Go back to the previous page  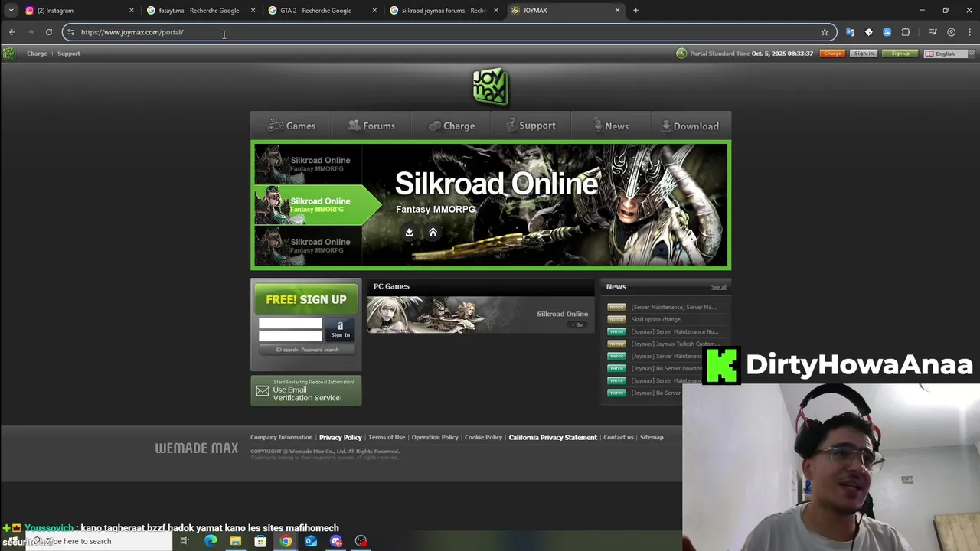click(11, 32)
